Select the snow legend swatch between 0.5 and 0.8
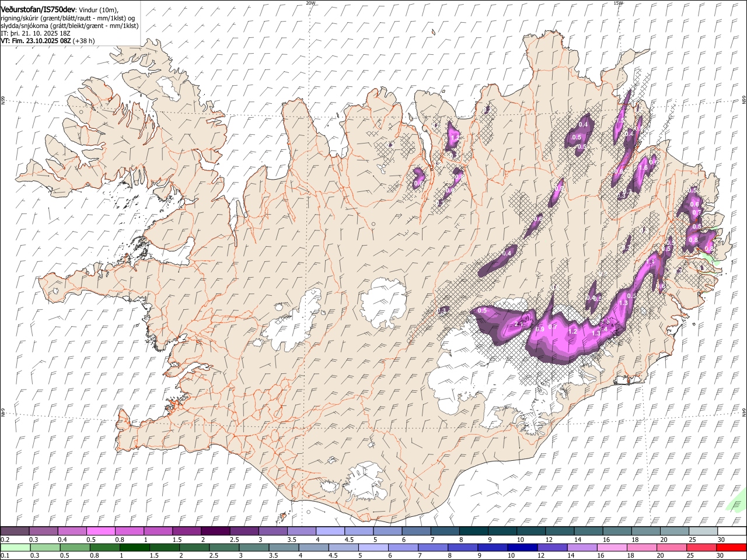The image size is (747, 560). click(100, 531)
